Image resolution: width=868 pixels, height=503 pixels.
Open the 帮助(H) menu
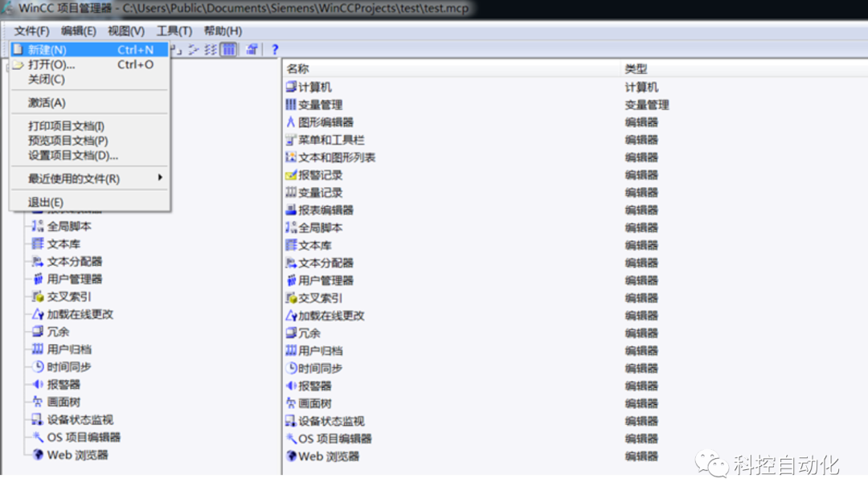click(x=223, y=31)
